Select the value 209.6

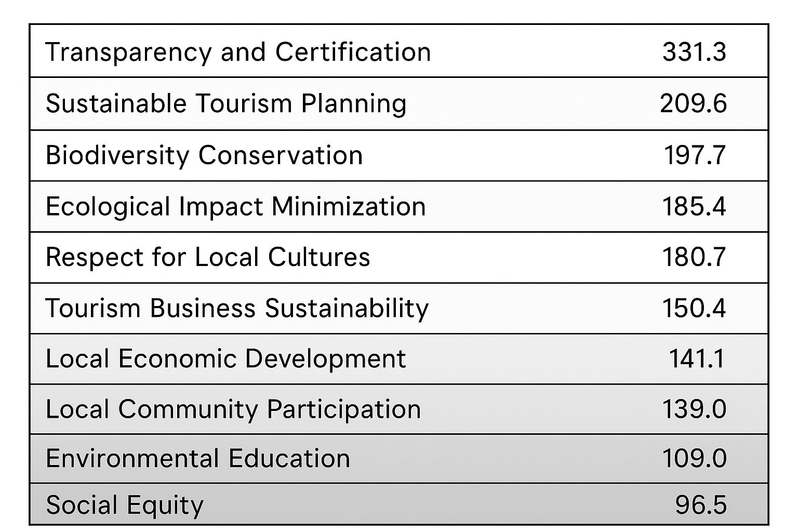tap(693, 103)
